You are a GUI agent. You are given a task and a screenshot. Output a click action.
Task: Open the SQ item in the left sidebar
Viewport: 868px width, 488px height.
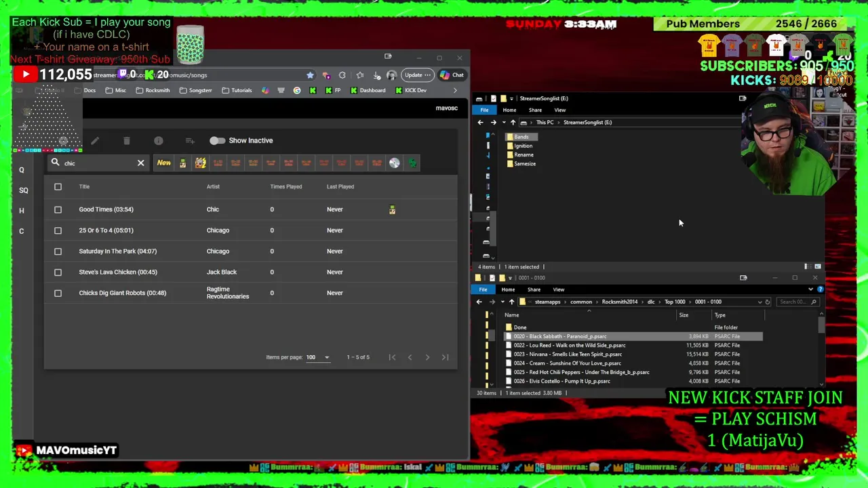tap(23, 190)
